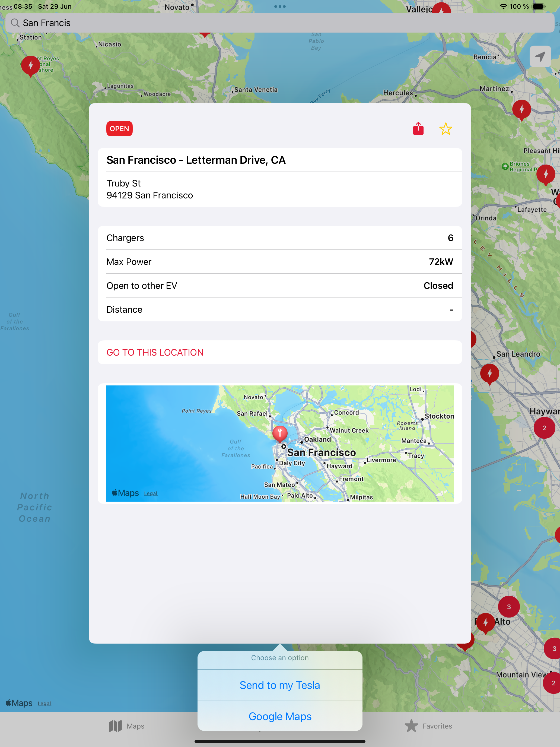Select the Open to other EV row
Screen dimensions: 560x747
(x=280, y=286)
